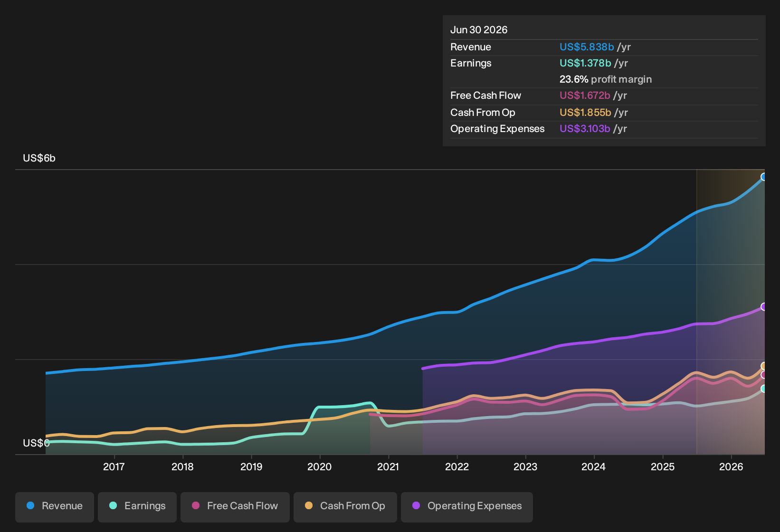Click the 23.6% profit margin text
780x532 pixels.
pyautogui.click(x=606, y=79)
